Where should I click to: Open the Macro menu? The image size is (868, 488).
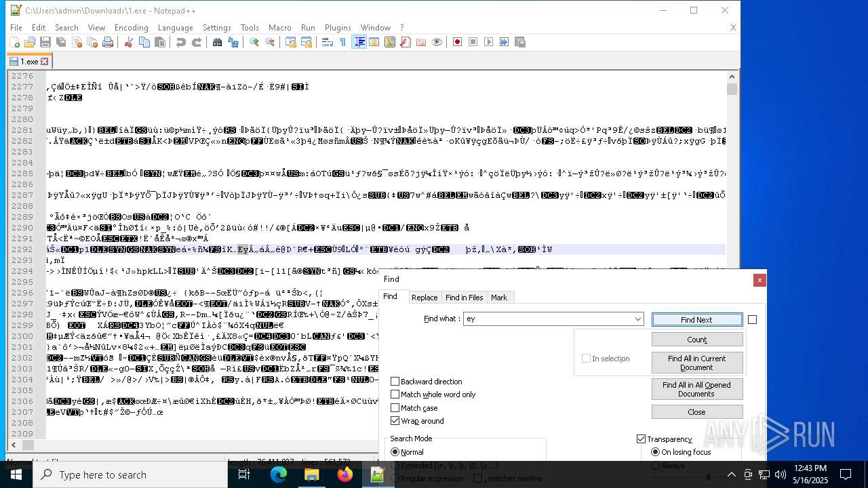279,28
